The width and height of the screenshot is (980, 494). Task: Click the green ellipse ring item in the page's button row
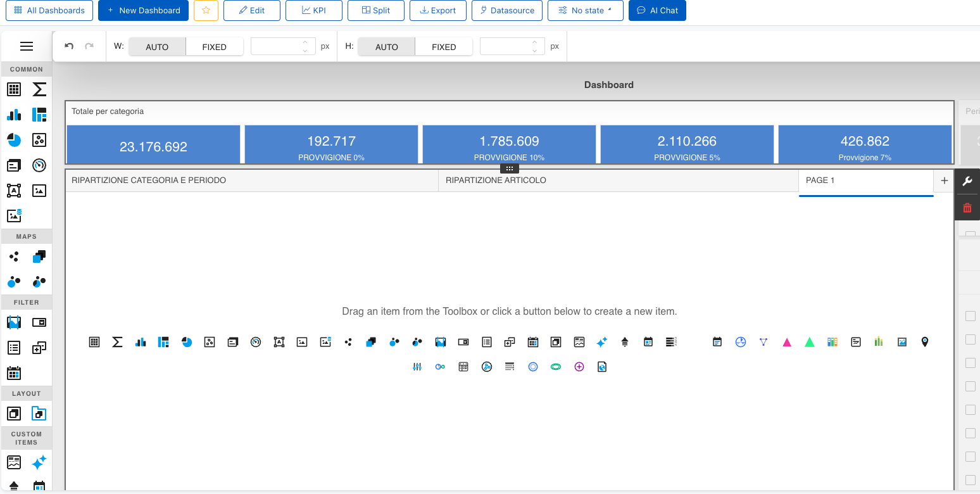click(x=556, y=367)
